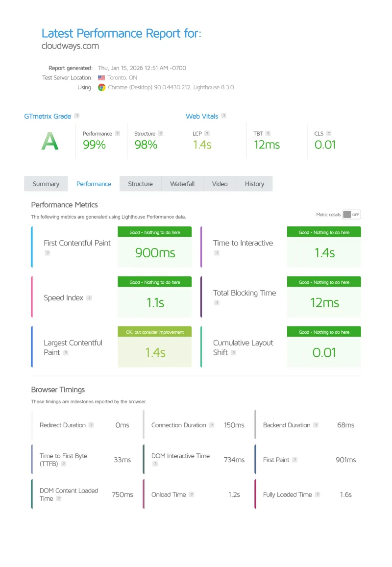Click the 12ms Total Blocking Time card value
Image resolution: width=392 pixels, height=567 pixels.
(324, 303)
